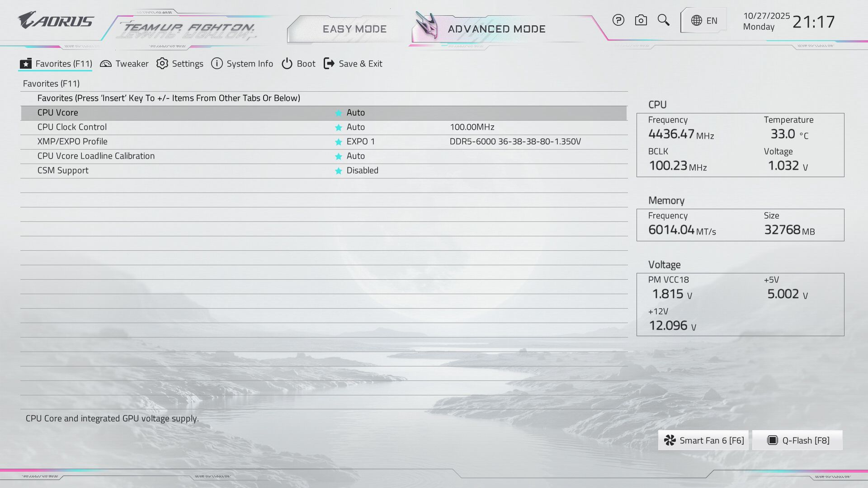Toggle the XMP/EXPO Profile favorite star
The width and height of the screenshot is (868, 488).
click(338, 142)
